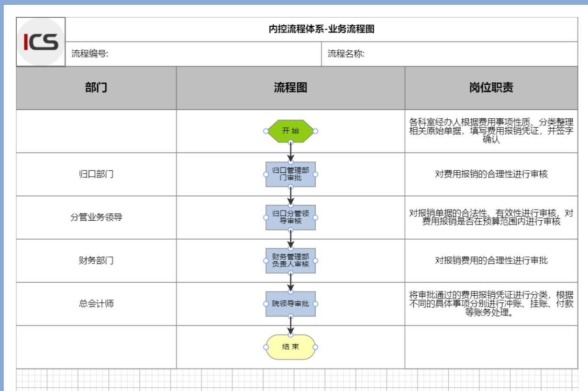Click arrow between 归口分管领导审核 and 财务管理部负责人审核
The width and height of the screenshot is (588, 391).
[x=290, y=239]
